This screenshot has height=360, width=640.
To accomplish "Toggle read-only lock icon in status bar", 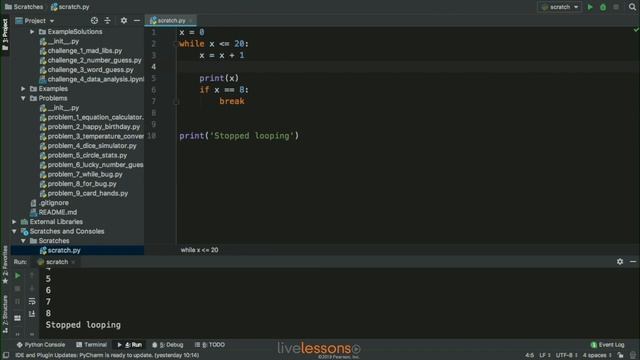I will (x=620, y=356).
